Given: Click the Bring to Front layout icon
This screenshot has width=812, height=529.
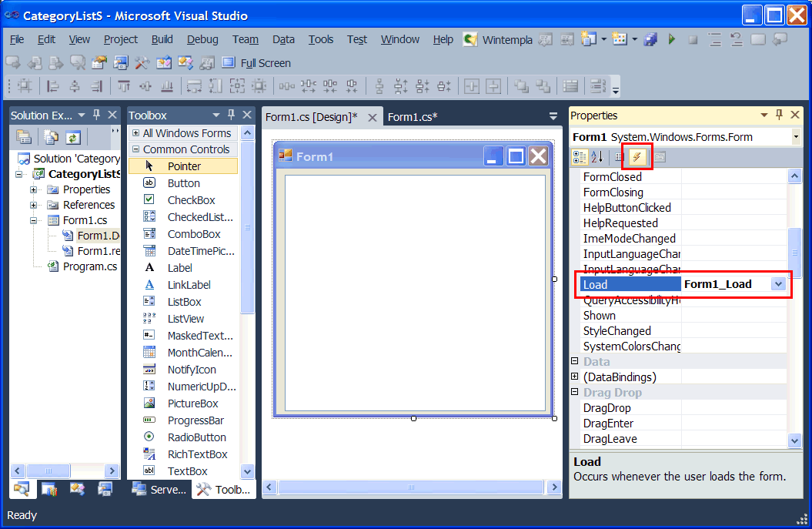Looking at the screenshot, I should [x=521, y=86].
